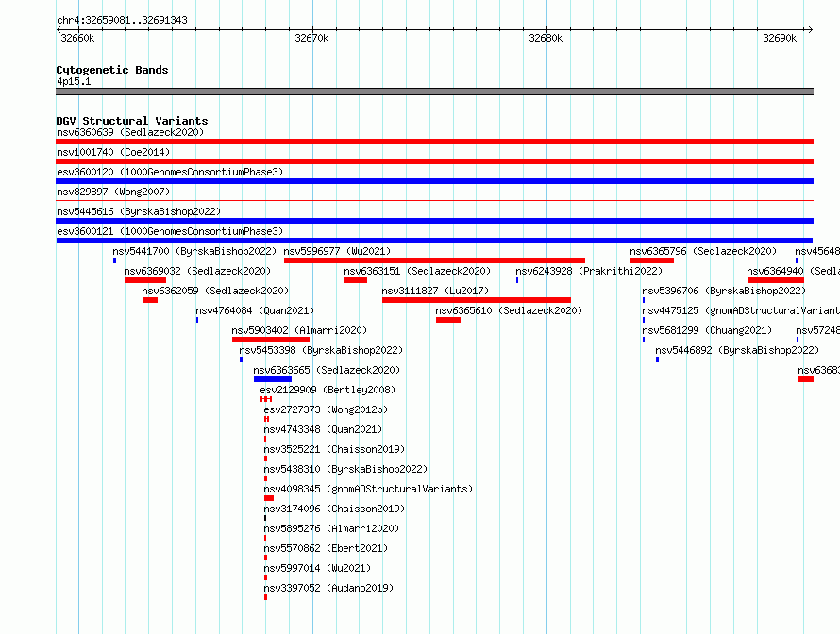Screen dimensions: 840x634
Task: Select the nsv6363665 (Sedlazeck2020) blue bar
Action: click(273, 379)
